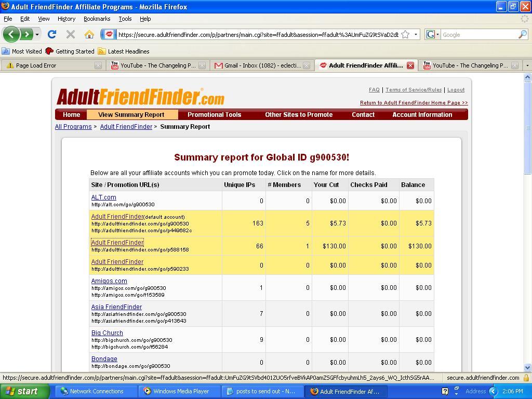Open Adult FriendFinder link above the p590233 URL
Viewport: 532px width, 399px height.
click(x=117, y=262)
